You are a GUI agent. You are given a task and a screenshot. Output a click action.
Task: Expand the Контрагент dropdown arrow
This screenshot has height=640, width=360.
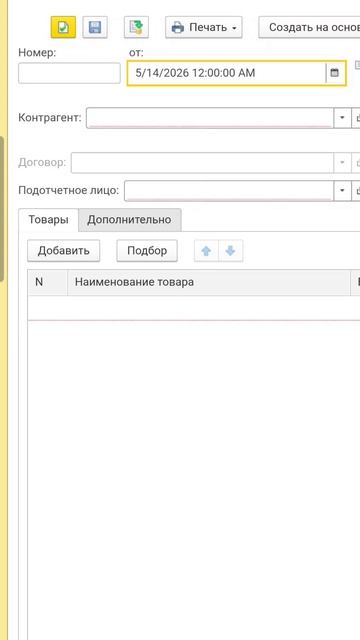342,118
